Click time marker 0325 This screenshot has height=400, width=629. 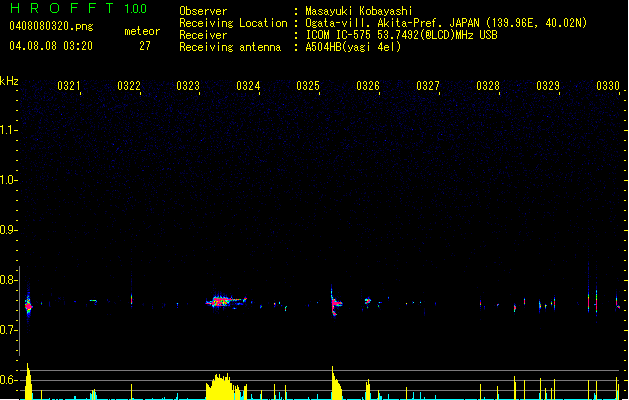click(308, 86)
